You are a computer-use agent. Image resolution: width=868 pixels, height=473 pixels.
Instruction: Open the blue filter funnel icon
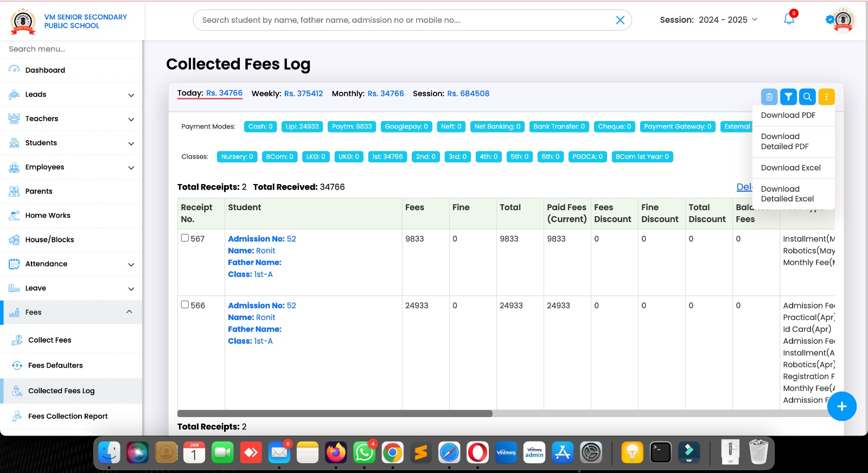click(x=788, y=97)
